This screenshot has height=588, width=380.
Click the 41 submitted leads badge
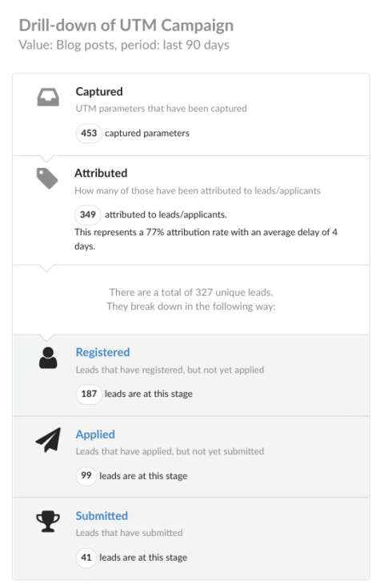tap(86, 558)
